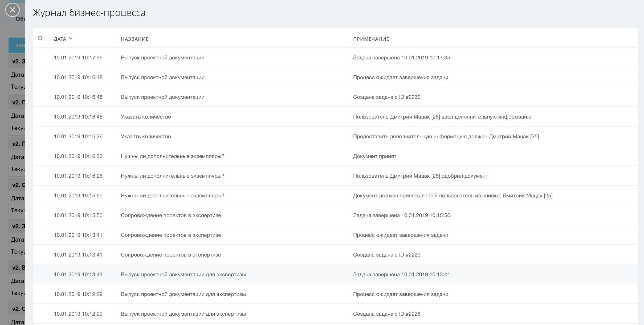Click row 'ввел дополнительную информацию'
Viewport: 644px width, 325px height.
[x=442, y=117]
